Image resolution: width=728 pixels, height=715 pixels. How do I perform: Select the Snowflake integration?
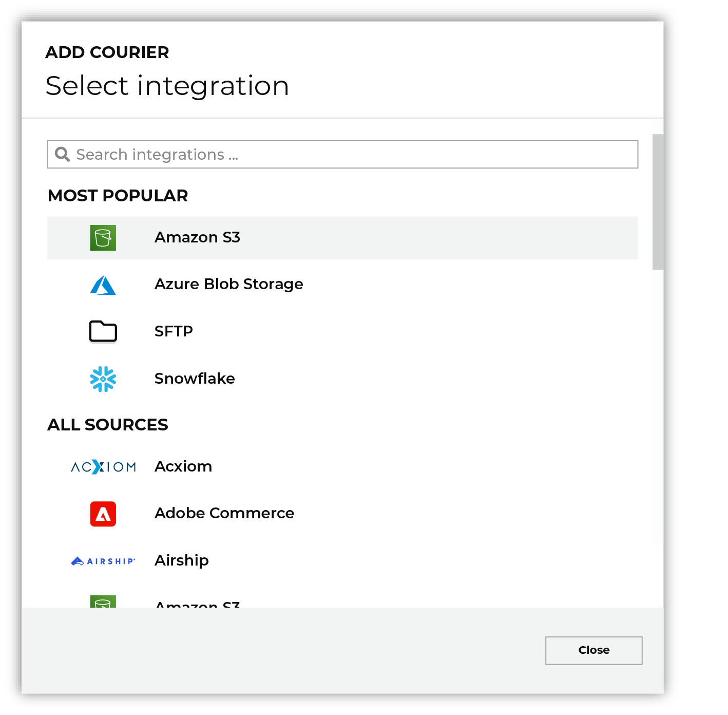point(342,379)
